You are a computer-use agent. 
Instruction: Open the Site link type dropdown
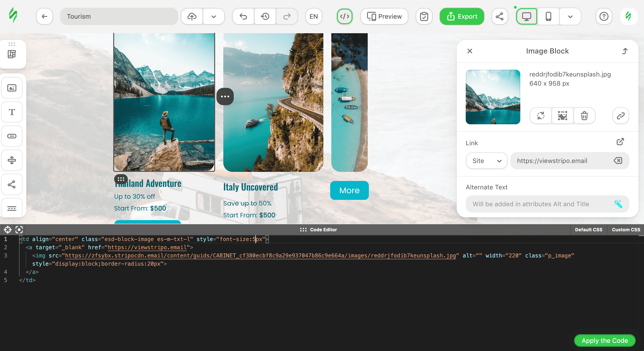click(486, 161)
